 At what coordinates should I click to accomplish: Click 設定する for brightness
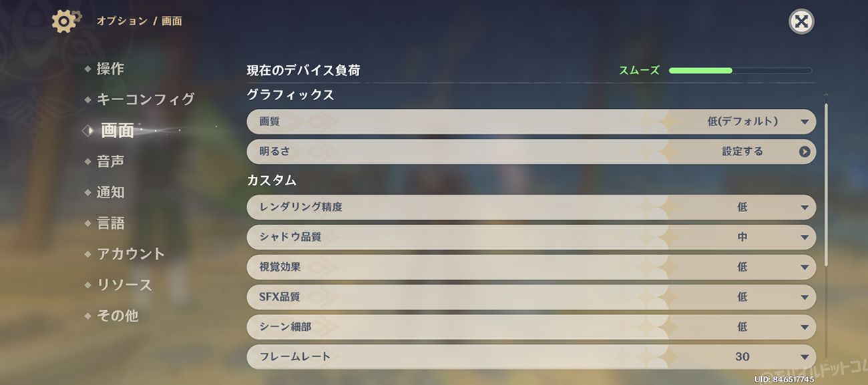tap(742, 152)
